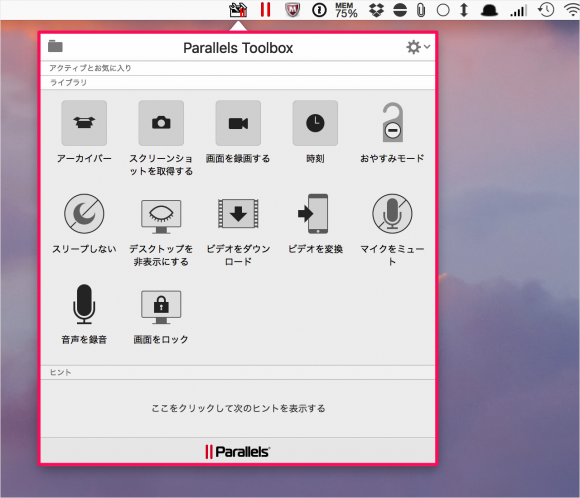580x498 pixels.
Task: Start Record Audio (音声を録音) microphone tool
Action: point(84,304)
